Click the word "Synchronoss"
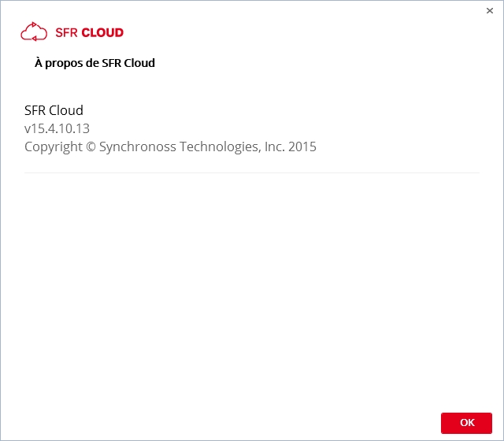Viewport: 504px width, 441px height. click(137, 146)
